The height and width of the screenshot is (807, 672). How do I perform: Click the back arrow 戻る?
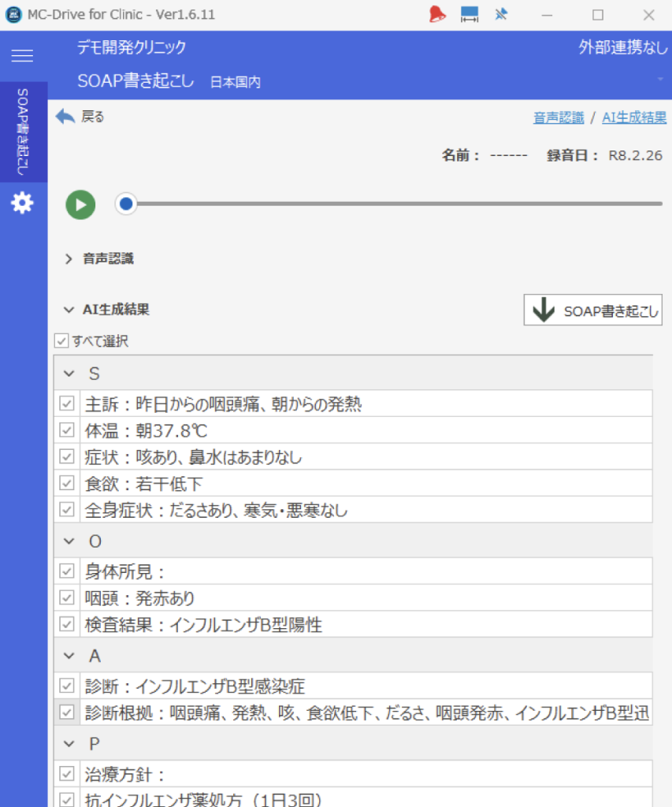tap(80, 117)
